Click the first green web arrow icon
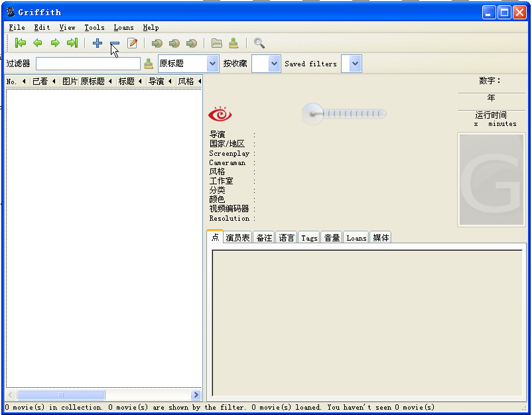This screenshot has height=415, width=532. tap(157, 43)
